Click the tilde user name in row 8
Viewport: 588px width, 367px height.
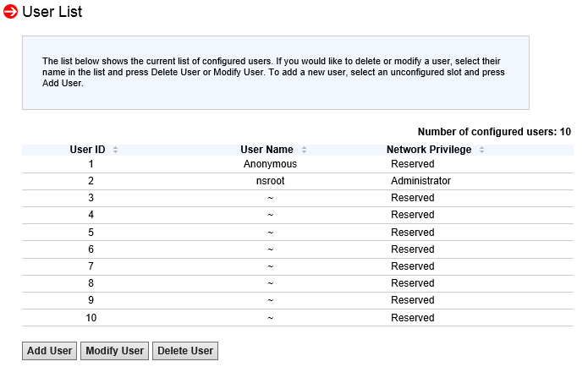tap(271, 283)
